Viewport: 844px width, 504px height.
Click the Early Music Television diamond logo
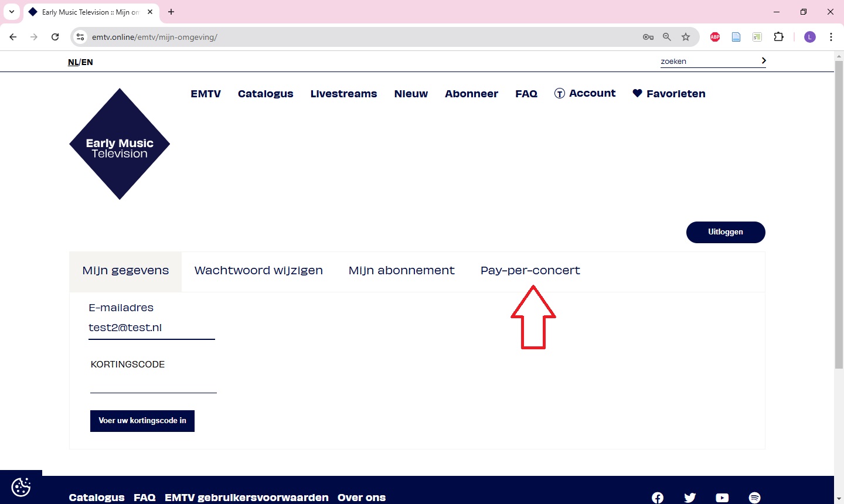[120, 144]
